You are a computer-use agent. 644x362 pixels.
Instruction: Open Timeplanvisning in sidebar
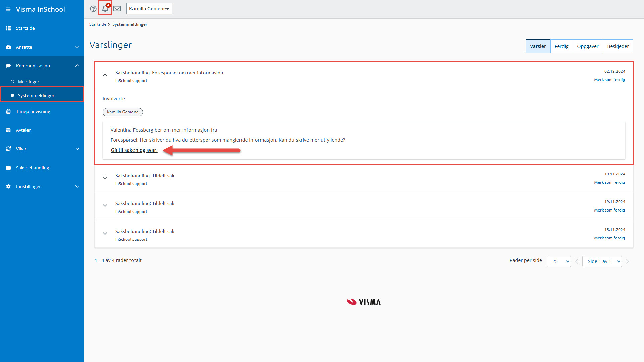click(33, 111)
